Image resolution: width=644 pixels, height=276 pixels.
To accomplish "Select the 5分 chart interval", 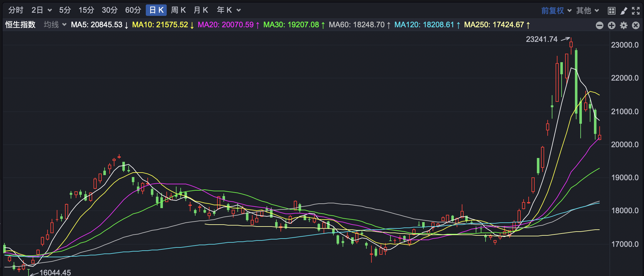I will [65, 10].
